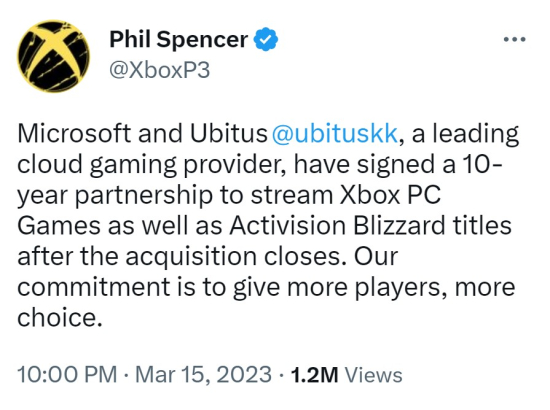Click the 10:00 PM timestamp
The width and height of the screenshot is (550, 410).
pyautogui.click(x=67, y=375)
